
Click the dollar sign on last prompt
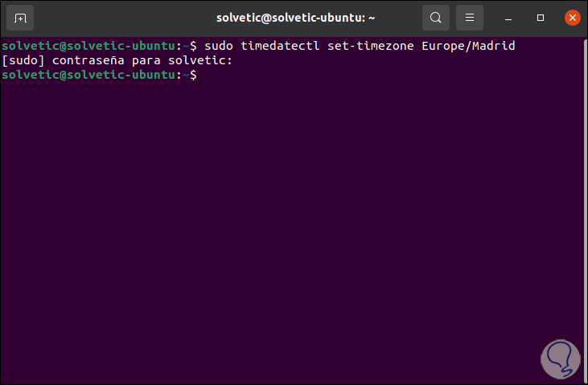click(x=193, y=75)
